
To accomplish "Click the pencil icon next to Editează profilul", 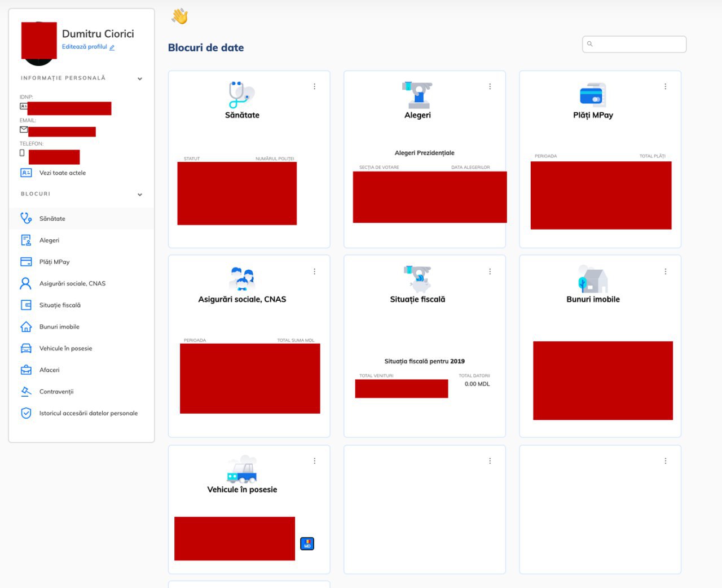I will [112, 47].
